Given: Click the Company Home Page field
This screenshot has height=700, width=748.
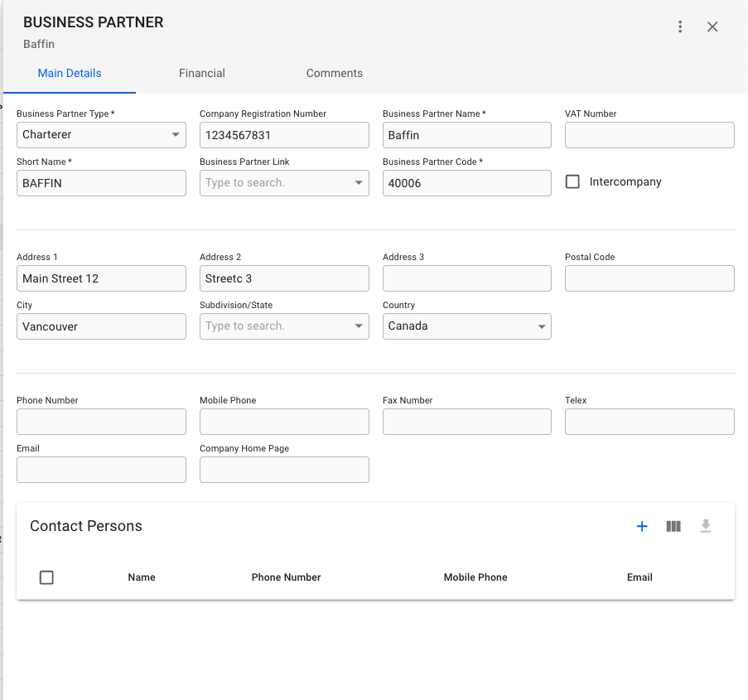Looking at the screenshot, I should tap(284, 470).
